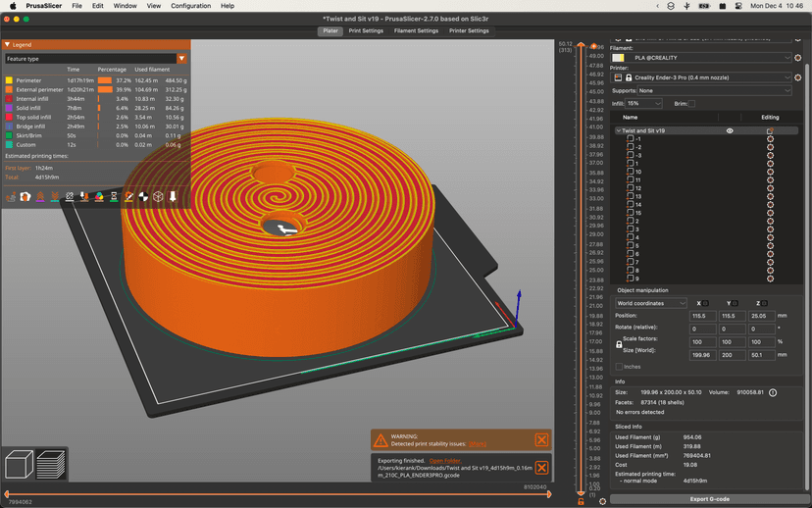Click the scale factor lock icon
The height and width of the screenshot is (508, 812).
coord(619,345)
